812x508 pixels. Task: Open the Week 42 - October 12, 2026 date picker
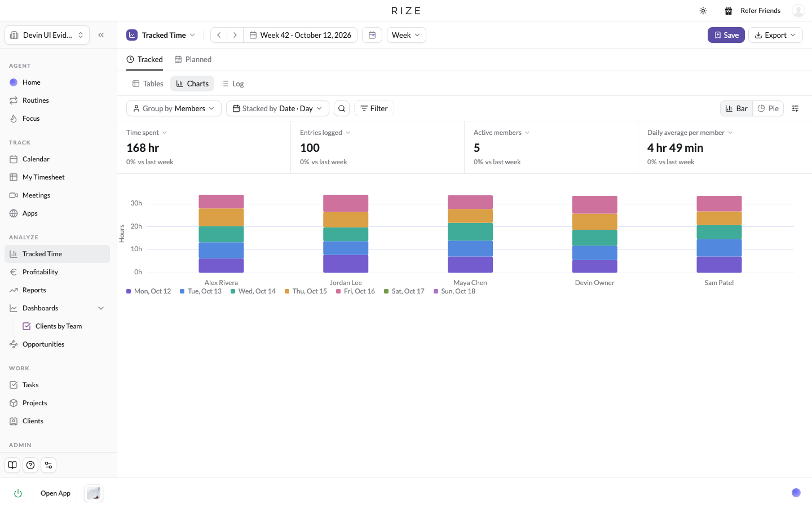pos(301,35)
